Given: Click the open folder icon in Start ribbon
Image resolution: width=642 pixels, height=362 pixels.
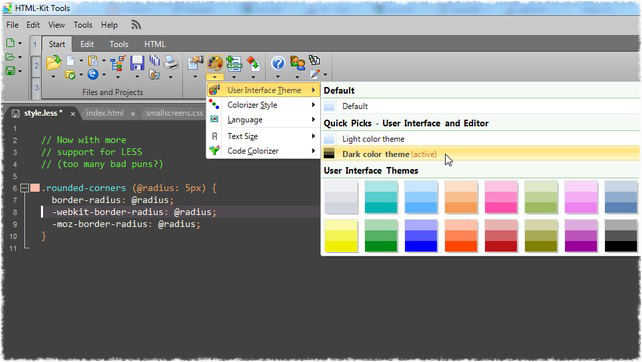Looking at the screenshot, I should (53, 62).
